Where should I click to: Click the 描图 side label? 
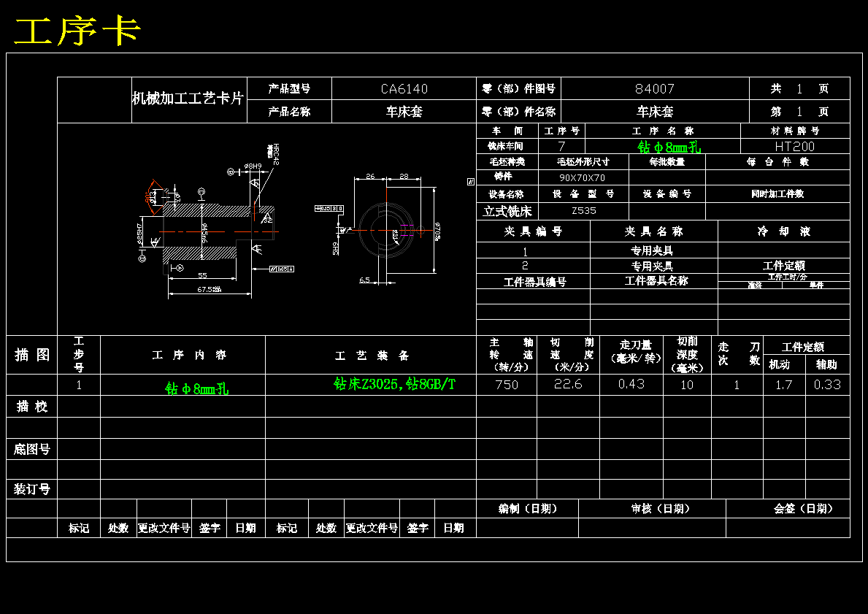[32, 355]
